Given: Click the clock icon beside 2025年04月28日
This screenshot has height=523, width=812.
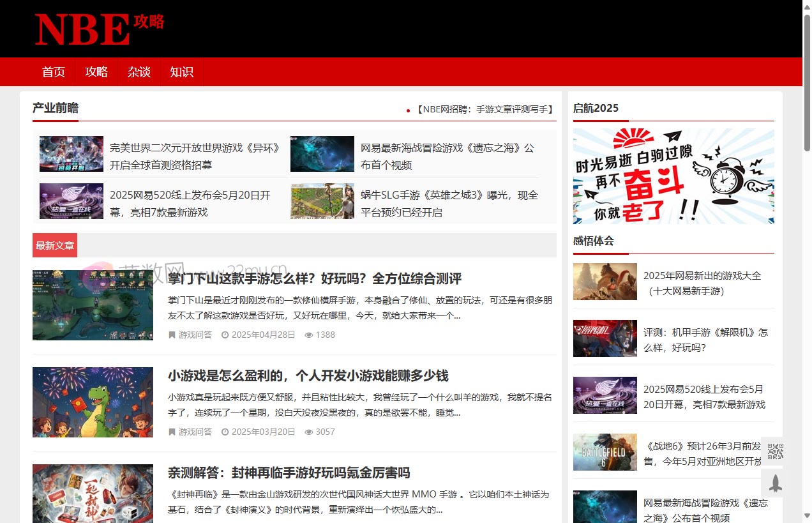Looking at the screenshot, I should coord(224,334).
